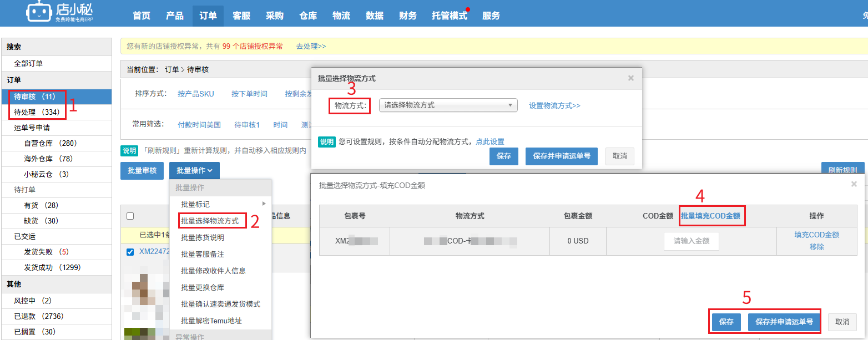868x340 pixels.
Task: Close the 填充COD金额 dialog
Action: 854,184
